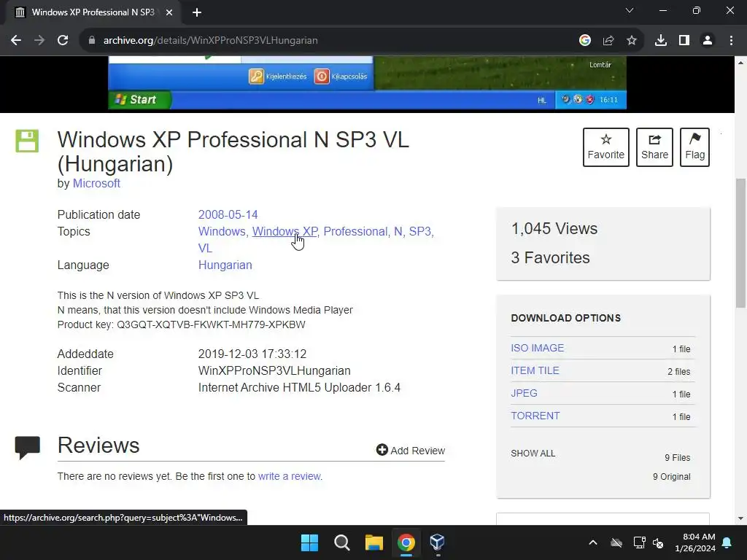Open the tab search chevron

tap(630, 10)
